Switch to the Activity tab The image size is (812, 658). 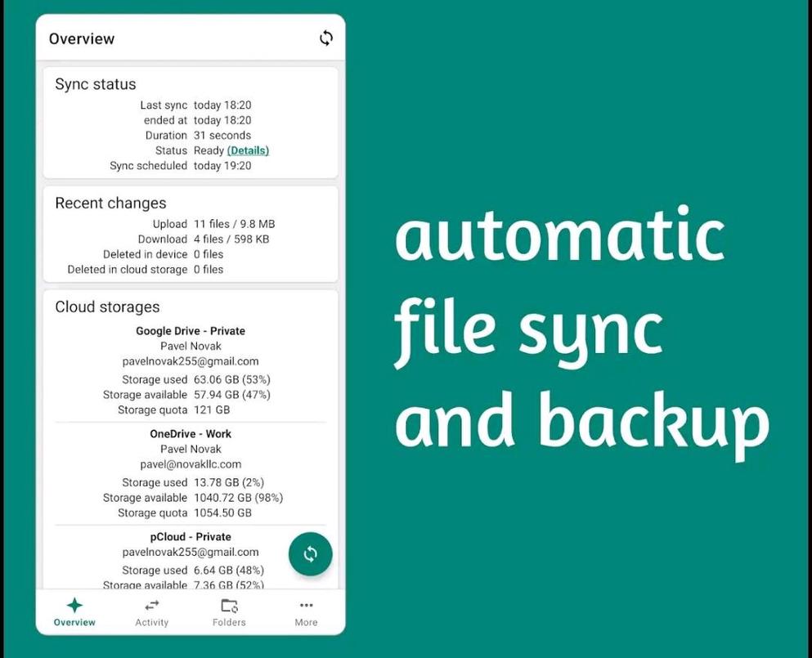(x=152, y=612)
